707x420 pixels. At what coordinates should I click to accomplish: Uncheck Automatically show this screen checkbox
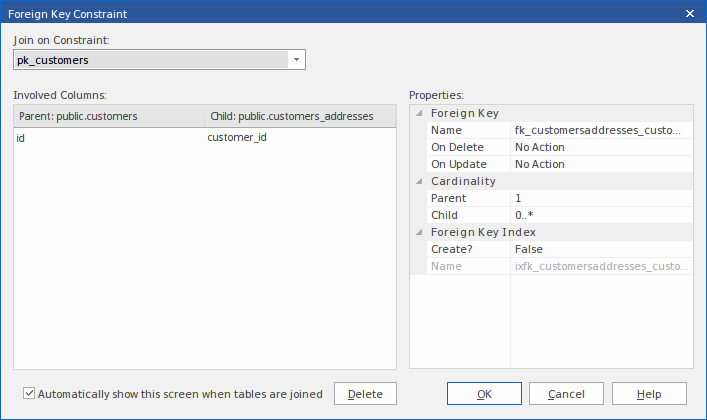(29, 394)
